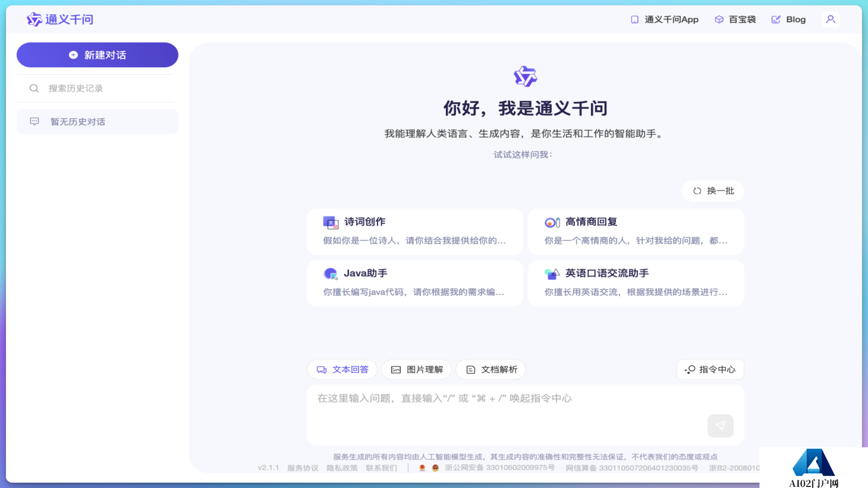Click the heading 你好，我是通义千问
The height and width of the screenshot is (488, 868).
click(525, 108)
